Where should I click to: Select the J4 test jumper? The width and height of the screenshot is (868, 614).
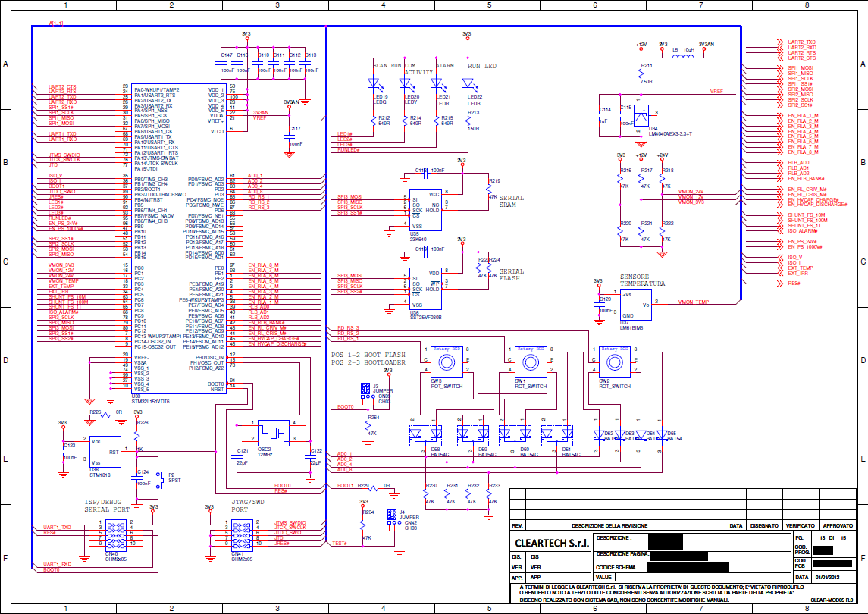(391, 515)
